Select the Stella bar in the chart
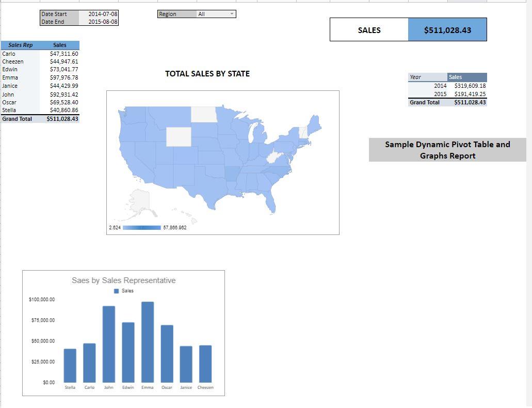532x408 pixels. pyautogui.click(x=70, y=365)
